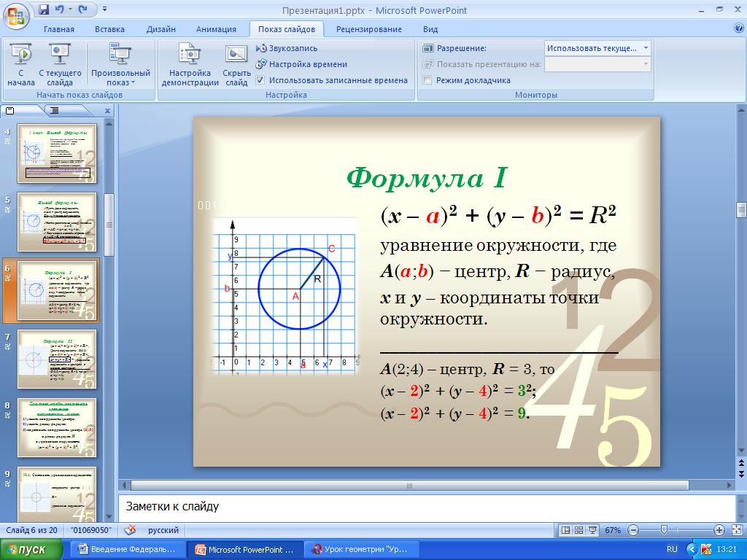Open the Произвольный показ dropdown
Screen dimensions: 747x560
[x=120, y=65]
